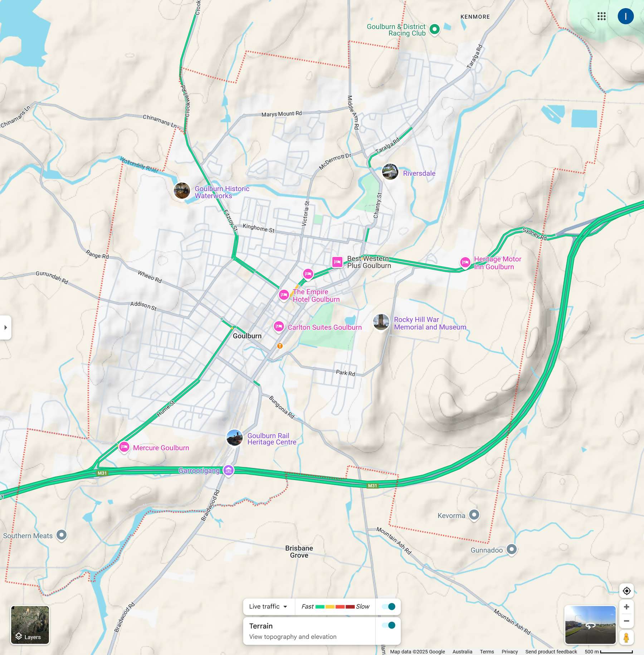Click the Heritage Motor Inn Goulburn label

pyautogui.click(x=498, y=263)
